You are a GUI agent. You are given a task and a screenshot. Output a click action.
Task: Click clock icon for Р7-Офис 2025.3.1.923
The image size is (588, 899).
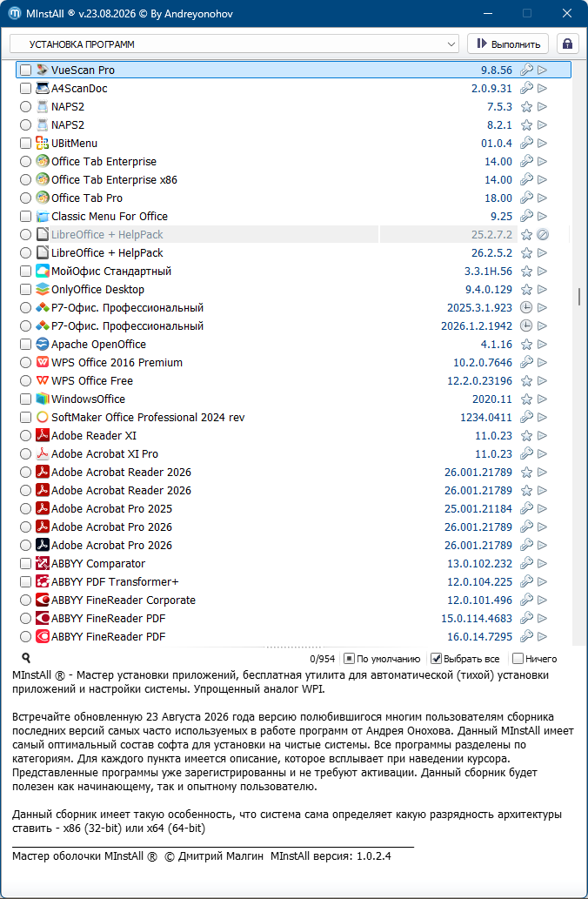526,308
